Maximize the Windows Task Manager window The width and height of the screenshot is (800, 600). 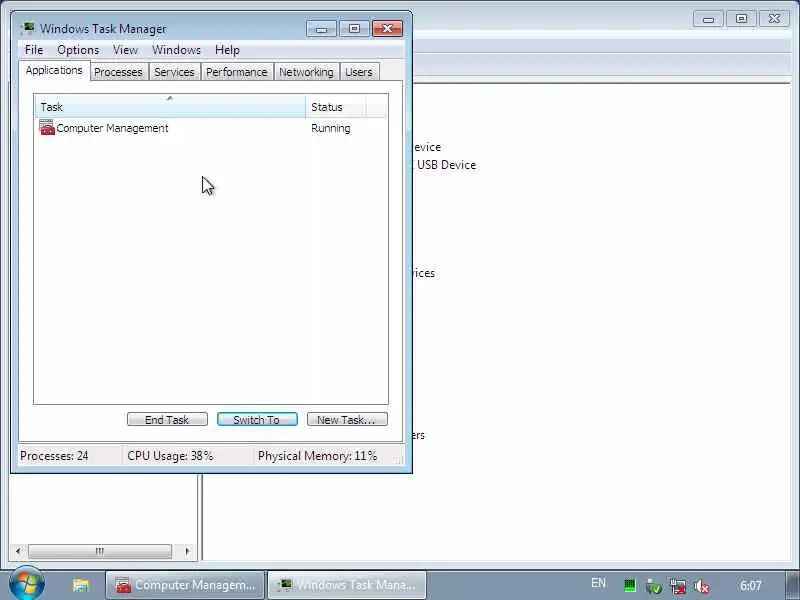354,29
